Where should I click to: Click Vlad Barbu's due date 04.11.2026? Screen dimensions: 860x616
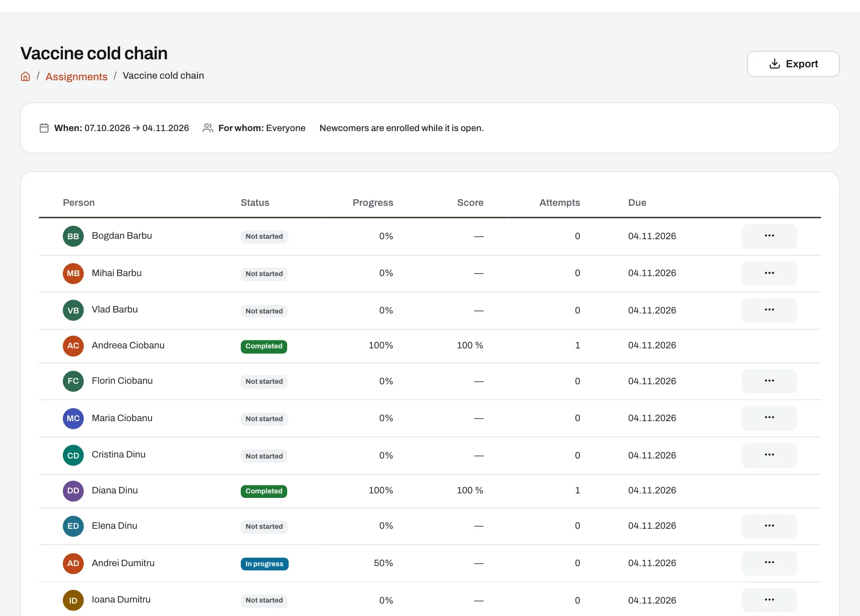[x=652, y=310]
